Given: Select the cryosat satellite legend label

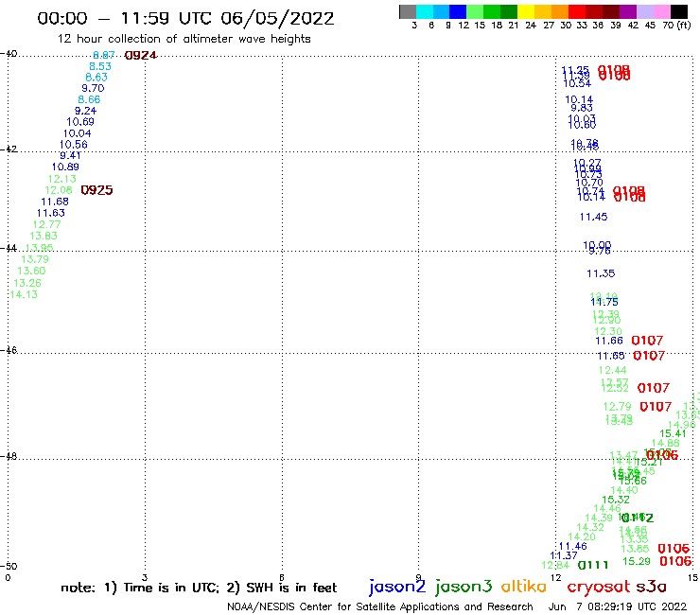Looking at the screenshot, I should coord(599,588).
